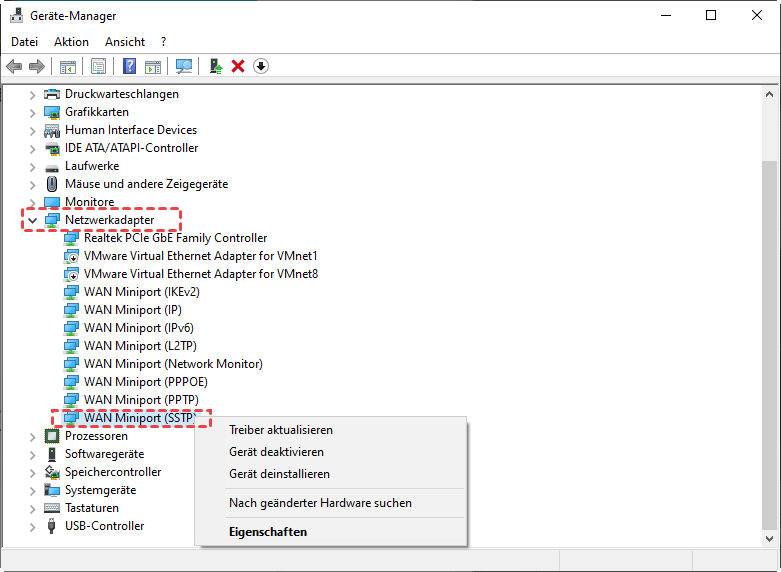The image size is (781, 572).
Task: Expand the Prozessoren node
Action: [x=32, y=436]
